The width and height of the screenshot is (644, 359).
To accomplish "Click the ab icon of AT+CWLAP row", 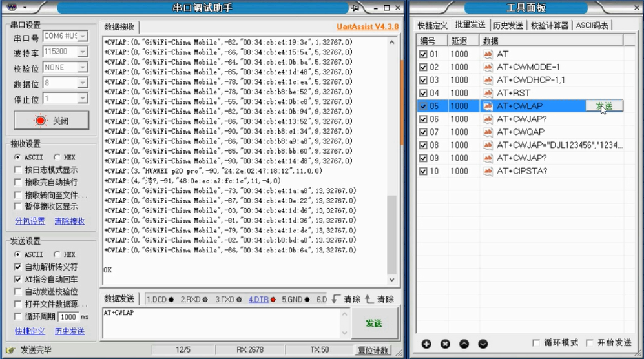I will (488, 106).
